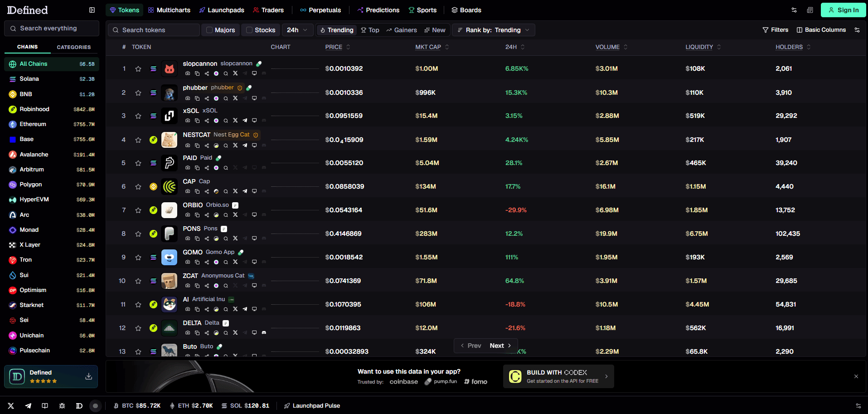This screenshot has height=414, width=868.
Task: Click the Search everything box
Action: 52,28
